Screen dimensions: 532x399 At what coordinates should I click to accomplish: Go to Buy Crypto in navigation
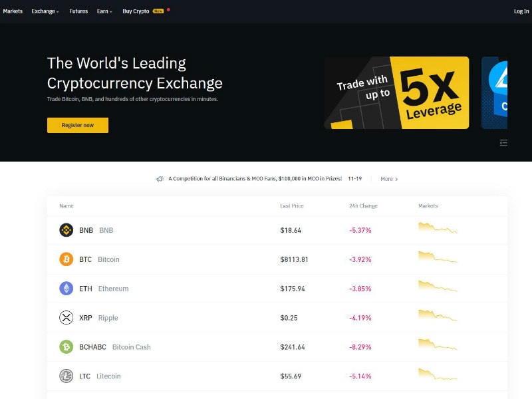point(136,11)
